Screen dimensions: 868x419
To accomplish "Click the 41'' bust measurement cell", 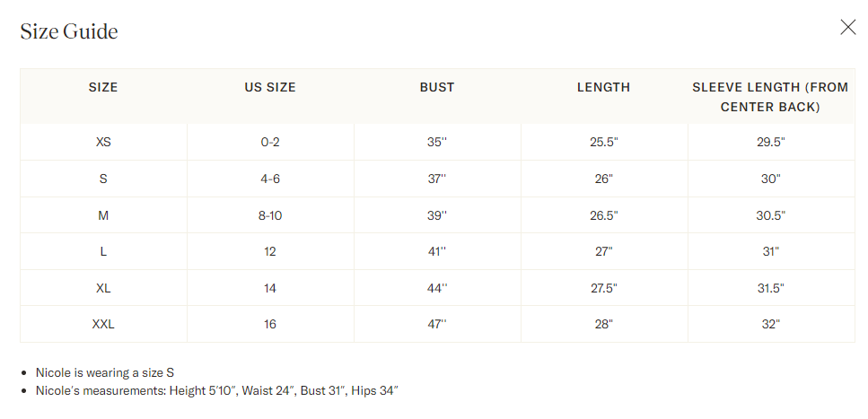I will point(437,252).
